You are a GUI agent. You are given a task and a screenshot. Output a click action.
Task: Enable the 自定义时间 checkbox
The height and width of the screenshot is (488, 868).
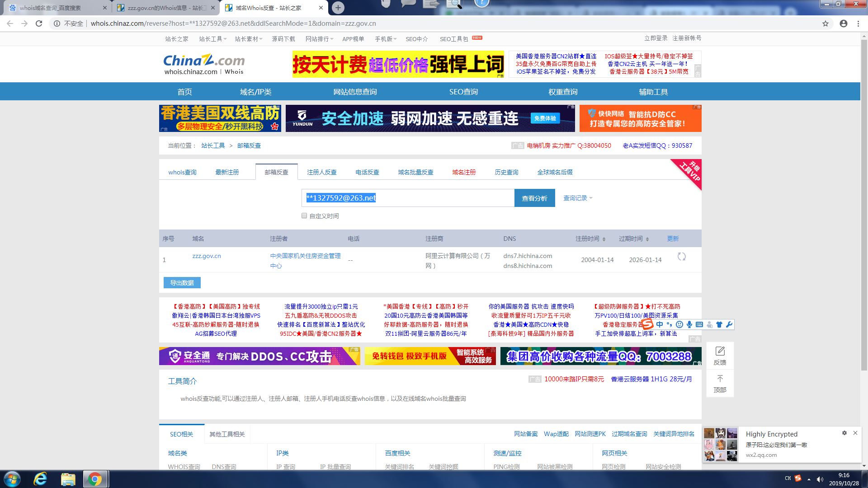coord(304,216)
